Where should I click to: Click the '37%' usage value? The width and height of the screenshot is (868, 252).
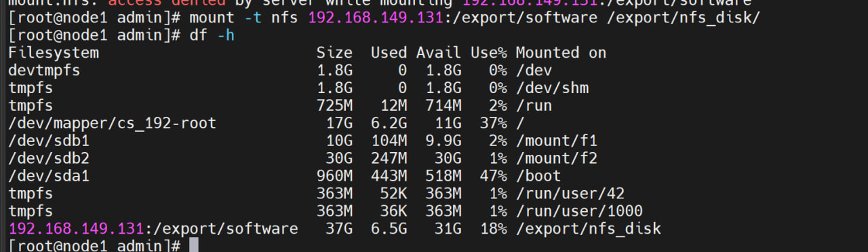(x=493, y=123)
